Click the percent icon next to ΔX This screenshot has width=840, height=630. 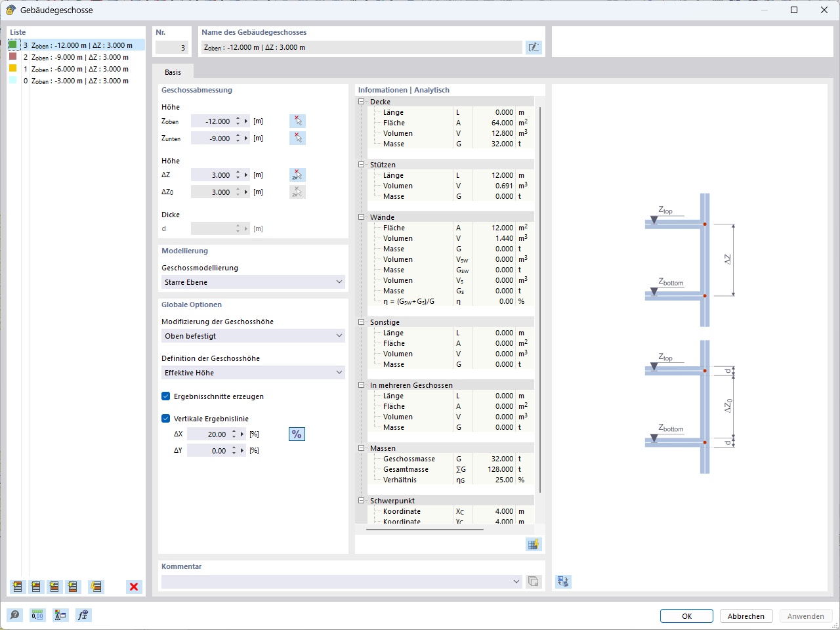pos(297,434)
